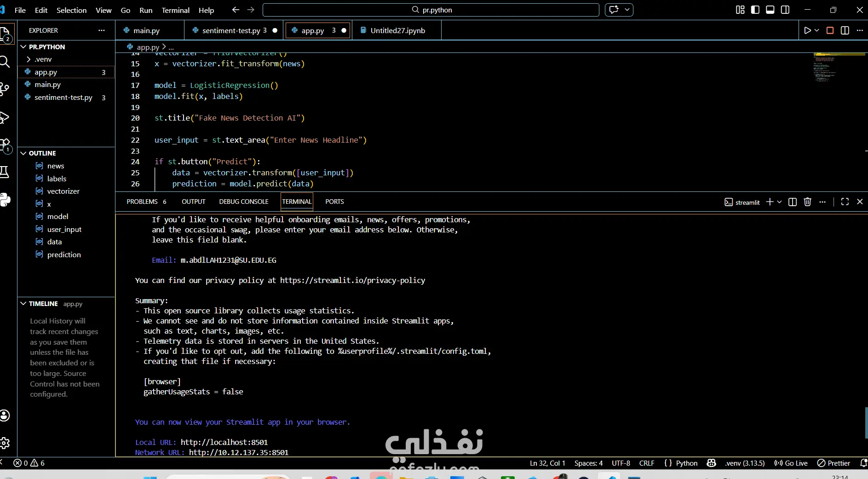Open the Network URL 10.12.137.35:8501

click(239, 452)
